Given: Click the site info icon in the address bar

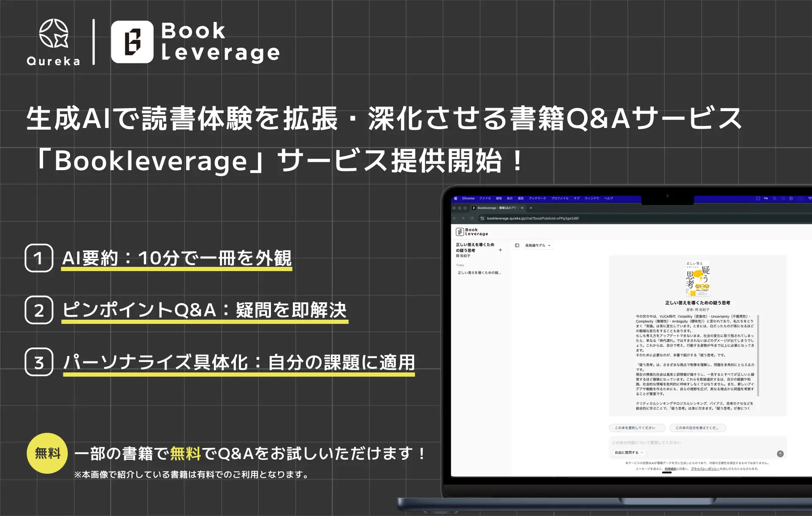Looking at the screenshot, I should pyautogui.click(x=482, y=218).
